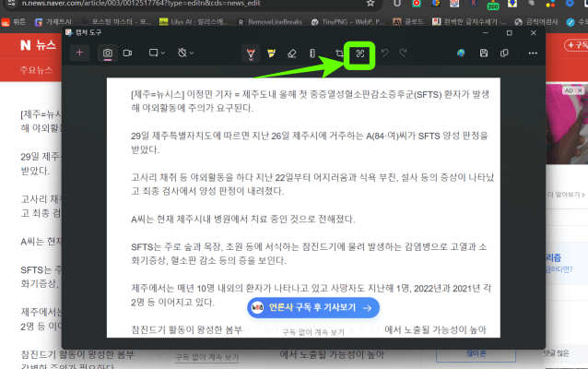This screenshot has width=588, height=369.
Task: Open the TinyPNG bookmark
Action: click(x=348, y=22)
